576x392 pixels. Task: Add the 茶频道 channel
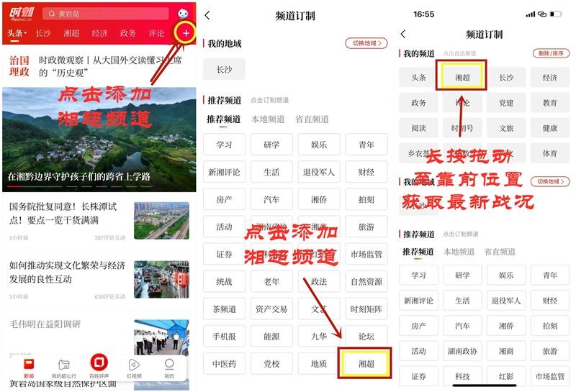tap(223, 309)
